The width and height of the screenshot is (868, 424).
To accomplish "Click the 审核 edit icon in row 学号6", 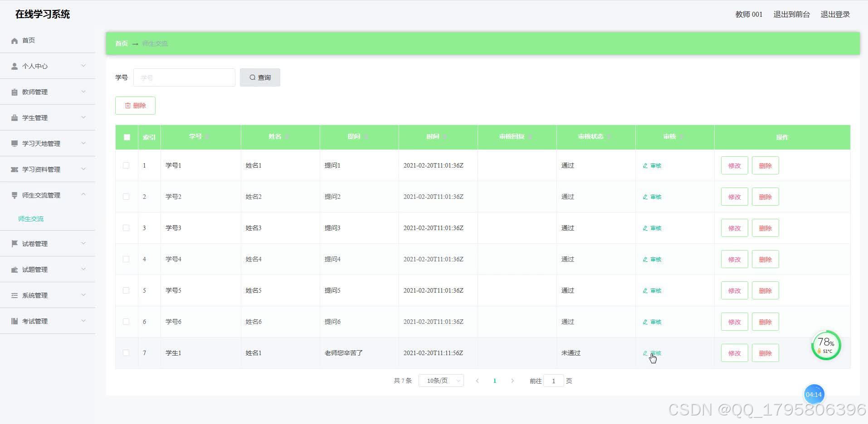I will pos(645,322).
